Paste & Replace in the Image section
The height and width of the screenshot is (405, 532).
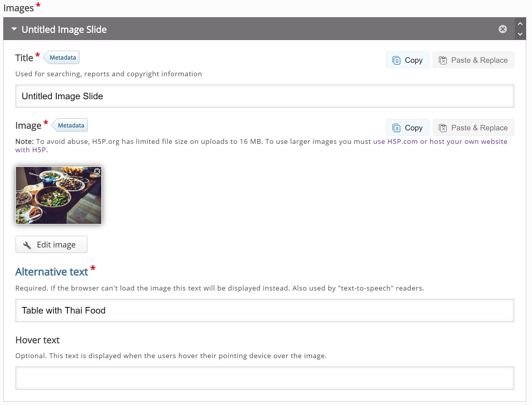pyautogui.click(x=473, y=128)
